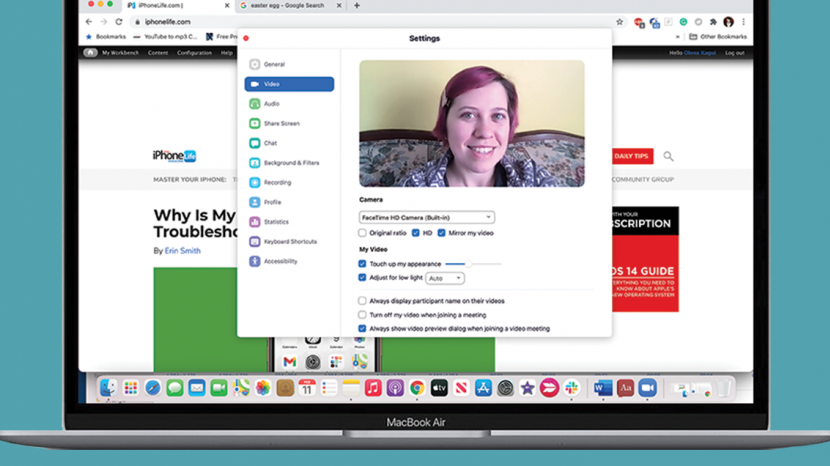Switch to easter egg Google Search tab

[287, 5]
